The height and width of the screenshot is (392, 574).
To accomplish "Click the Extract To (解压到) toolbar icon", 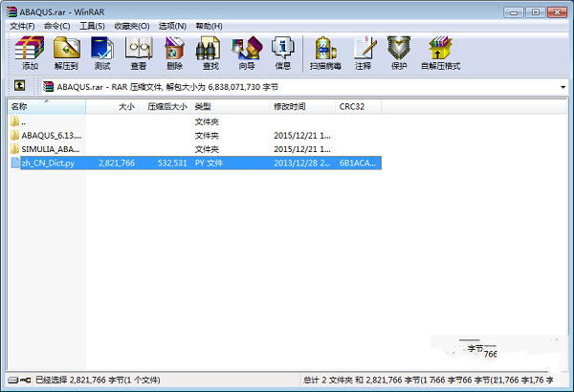I will [x=66, y=48].
